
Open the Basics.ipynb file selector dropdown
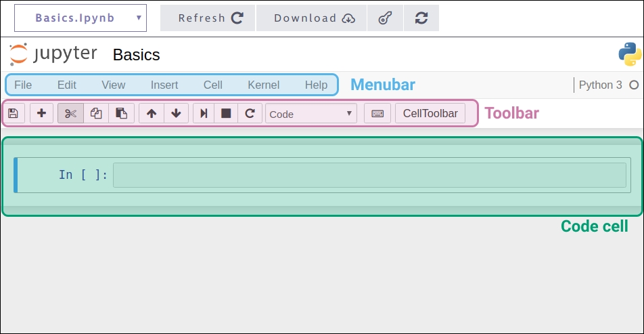point(80,18)
